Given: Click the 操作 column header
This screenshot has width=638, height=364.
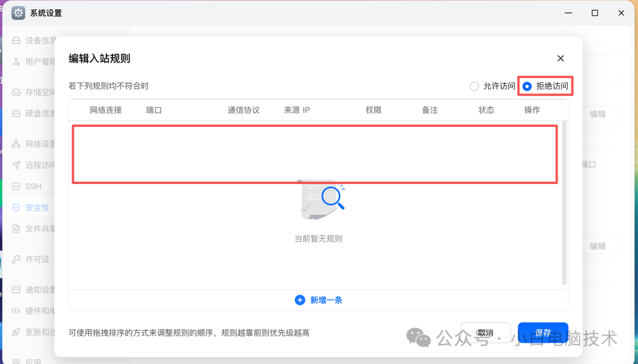Looking at the screenshot, I should (x=532, y=110).
